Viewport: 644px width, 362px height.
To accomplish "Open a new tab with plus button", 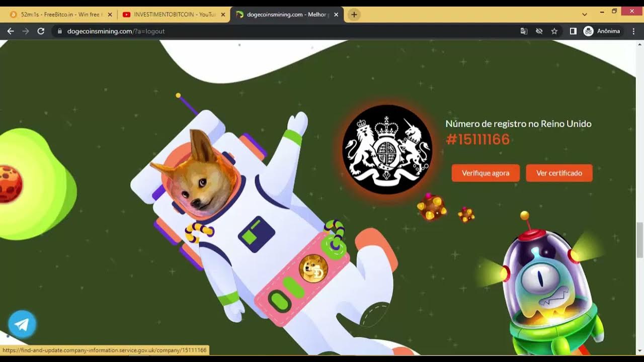I will pos(354,15).
